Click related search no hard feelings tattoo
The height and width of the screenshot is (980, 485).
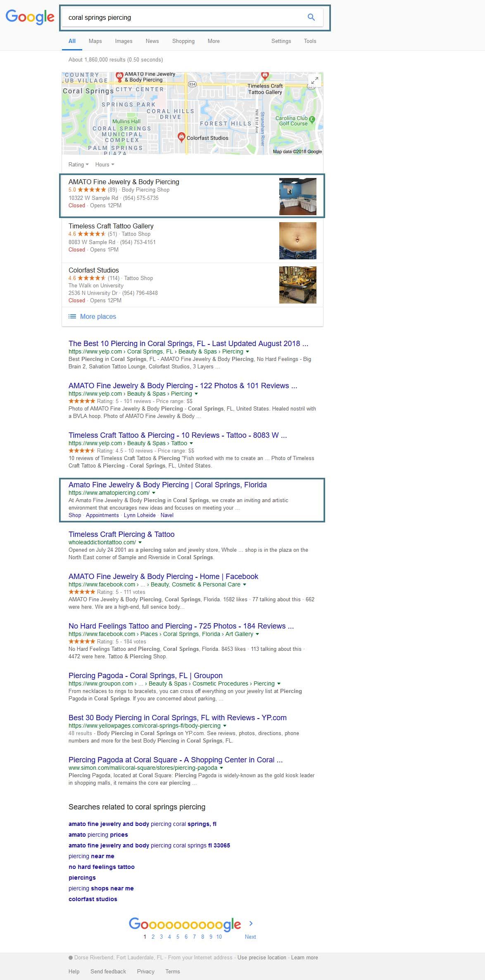coord(102,866)
